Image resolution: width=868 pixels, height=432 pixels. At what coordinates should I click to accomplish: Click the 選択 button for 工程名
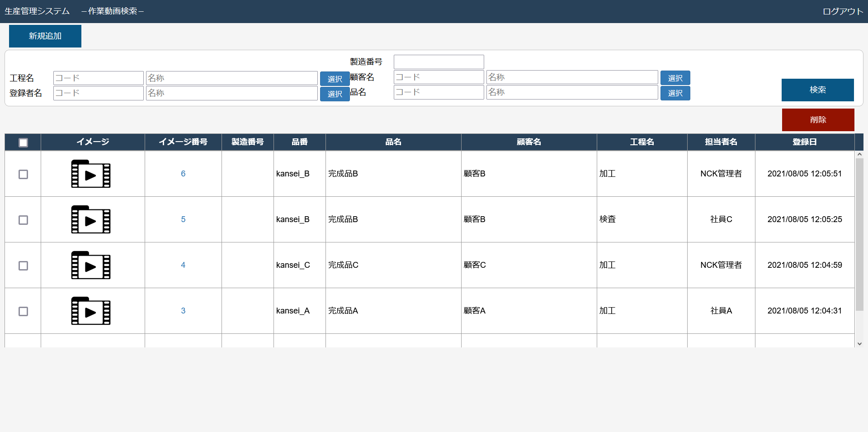click(335, 79)
